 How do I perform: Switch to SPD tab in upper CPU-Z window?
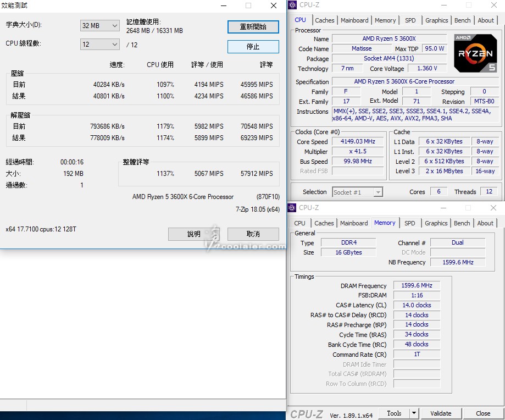point(410,20)
